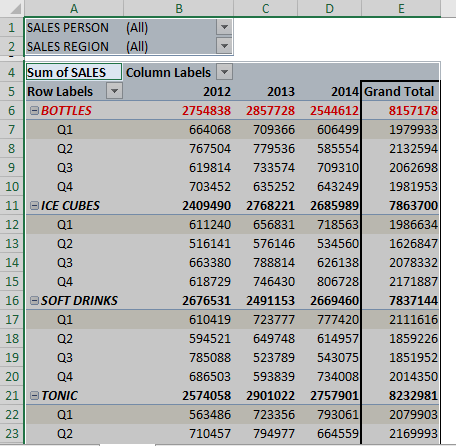The width and height of the screenshot is (456, 446).
Task: Select column B header
Action: pyautogui.click(x=179, y=8)
